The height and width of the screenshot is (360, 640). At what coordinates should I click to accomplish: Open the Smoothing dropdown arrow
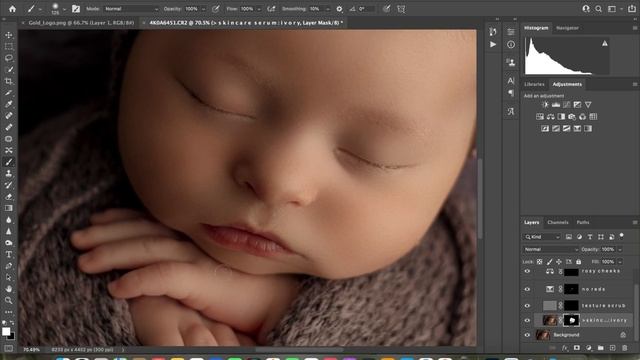pos(327,9)
